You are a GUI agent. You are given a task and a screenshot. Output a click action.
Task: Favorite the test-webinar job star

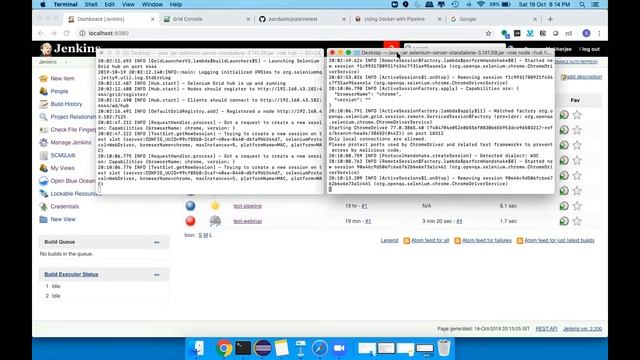577,221
